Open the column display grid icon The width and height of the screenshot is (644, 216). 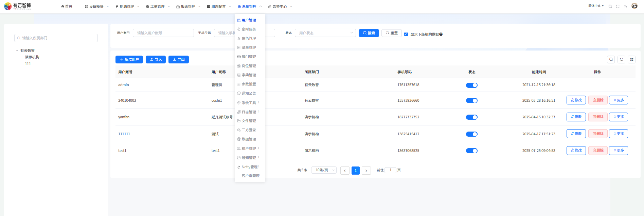click(632, 59)
